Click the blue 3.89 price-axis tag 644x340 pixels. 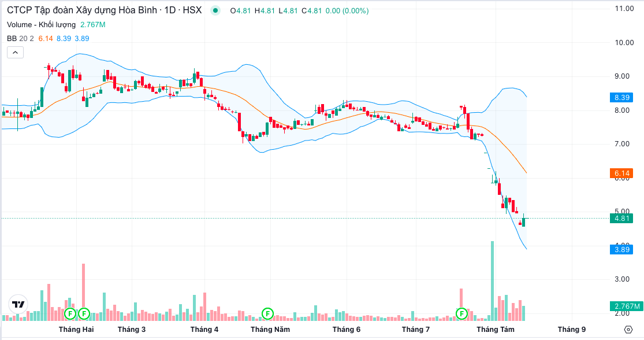pos(621,250)
